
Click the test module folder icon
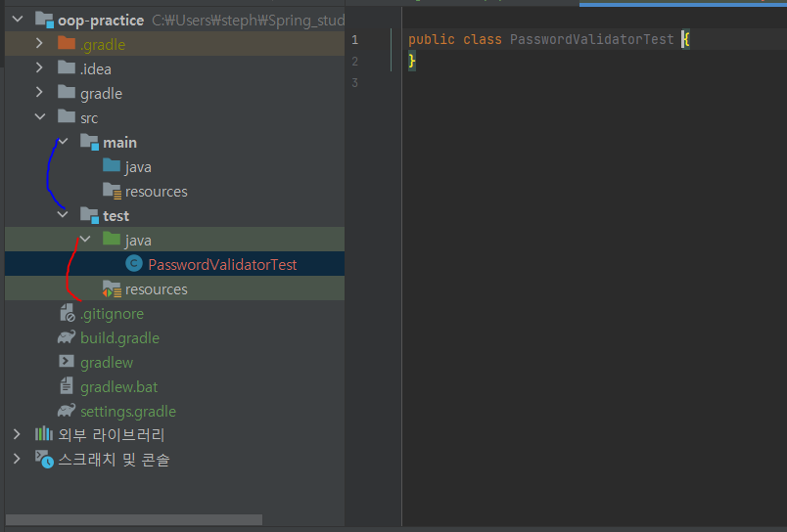click(x=89, y=215)
